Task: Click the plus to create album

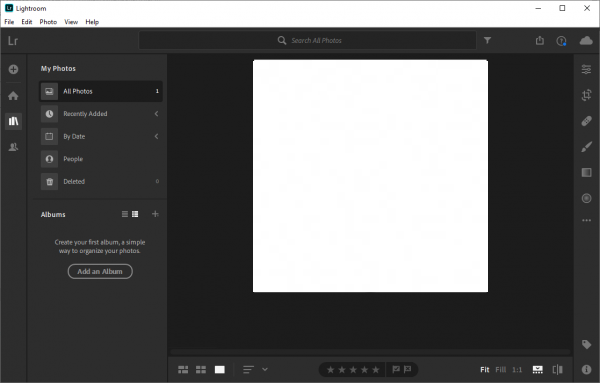Action: pyautogui.click(x=155, y=214)
